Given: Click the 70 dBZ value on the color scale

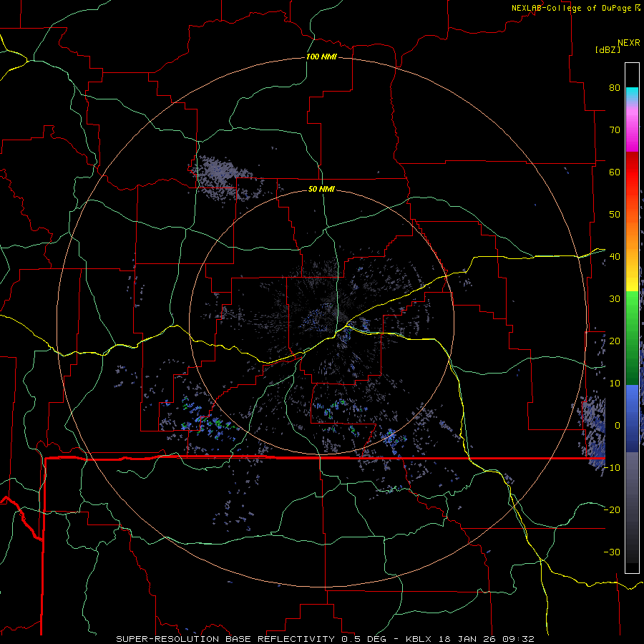Looking at the screenshot, I should click(615, 130).
